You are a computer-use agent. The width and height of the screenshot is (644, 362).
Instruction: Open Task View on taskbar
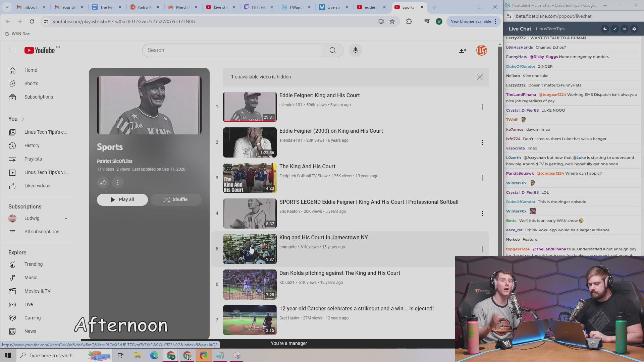121,355
